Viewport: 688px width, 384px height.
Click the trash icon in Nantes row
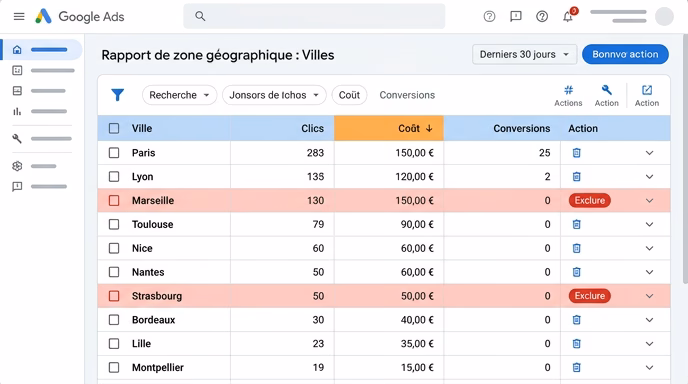click(x=577, y=272)
